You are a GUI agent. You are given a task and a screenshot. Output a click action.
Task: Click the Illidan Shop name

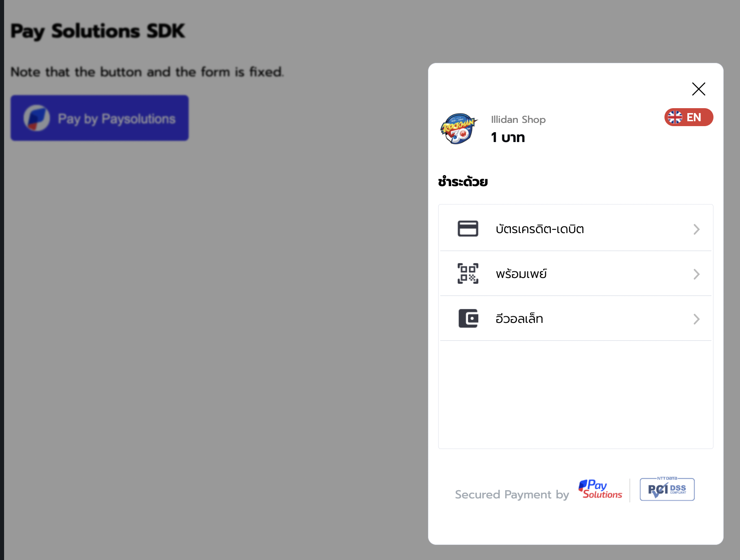pyautogui.click(x=518, y=119)
